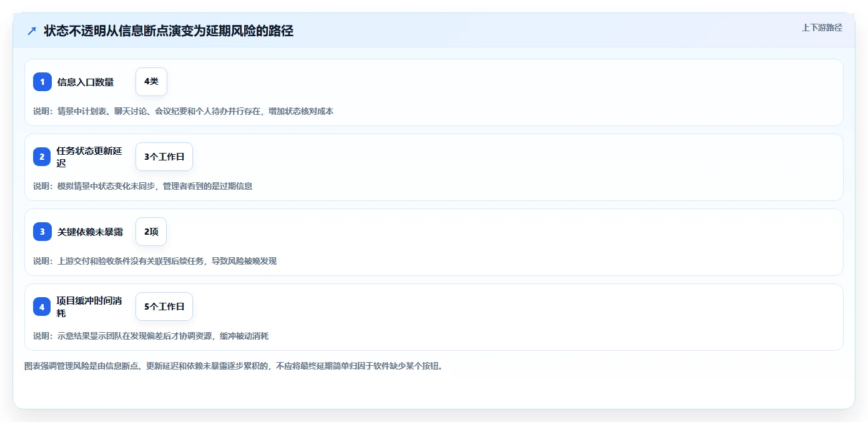The image size is (868, 422).
Task: Click the arrow icon beside the title
Action: tap(32, 31)
